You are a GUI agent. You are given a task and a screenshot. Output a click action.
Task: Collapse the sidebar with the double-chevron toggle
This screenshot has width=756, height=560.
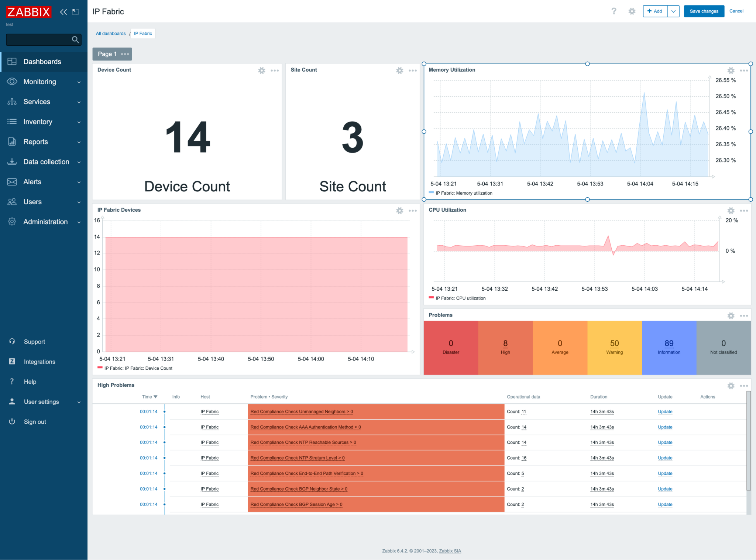[x=63, y=12]
